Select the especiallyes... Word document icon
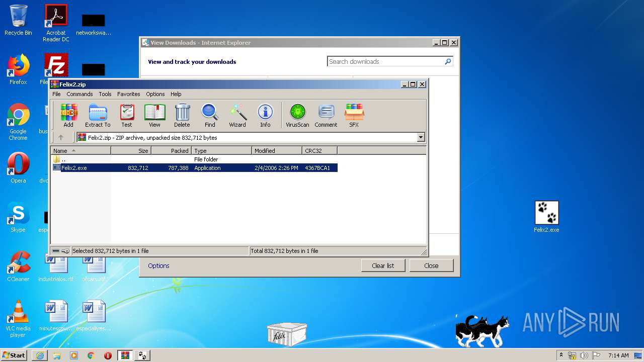The image size is (644, 362). 94,316
